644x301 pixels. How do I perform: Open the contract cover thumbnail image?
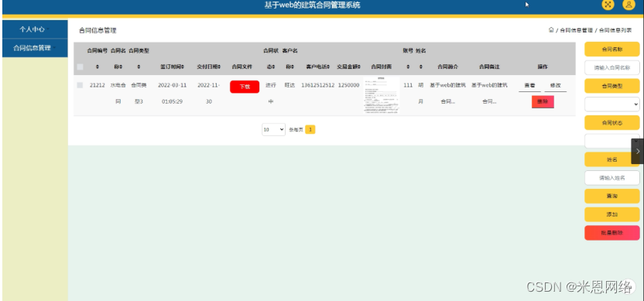(382, 95)
